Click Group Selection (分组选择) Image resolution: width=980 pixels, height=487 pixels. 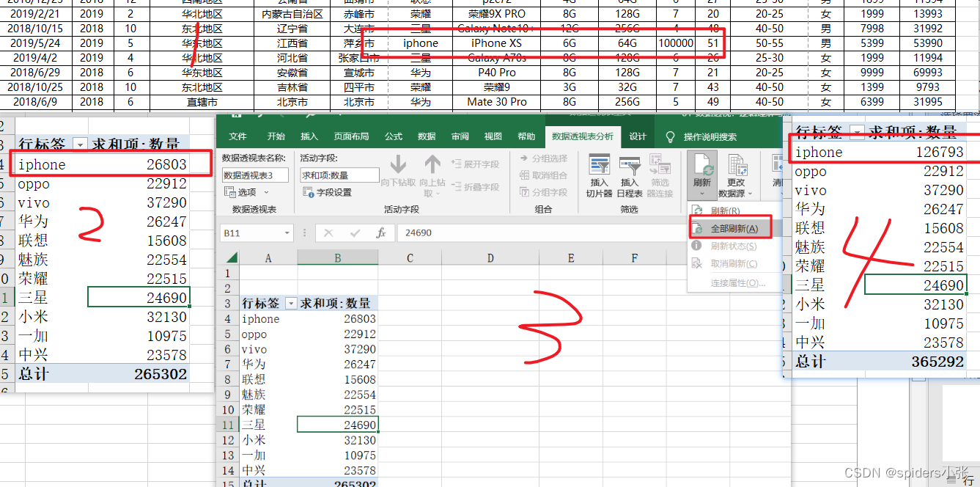pos(543,158)
